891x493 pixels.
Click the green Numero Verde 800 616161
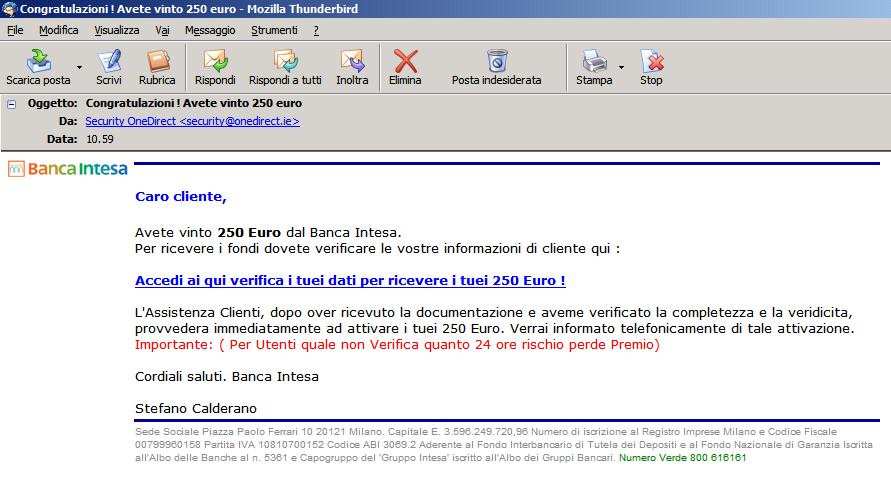(682, 458)
